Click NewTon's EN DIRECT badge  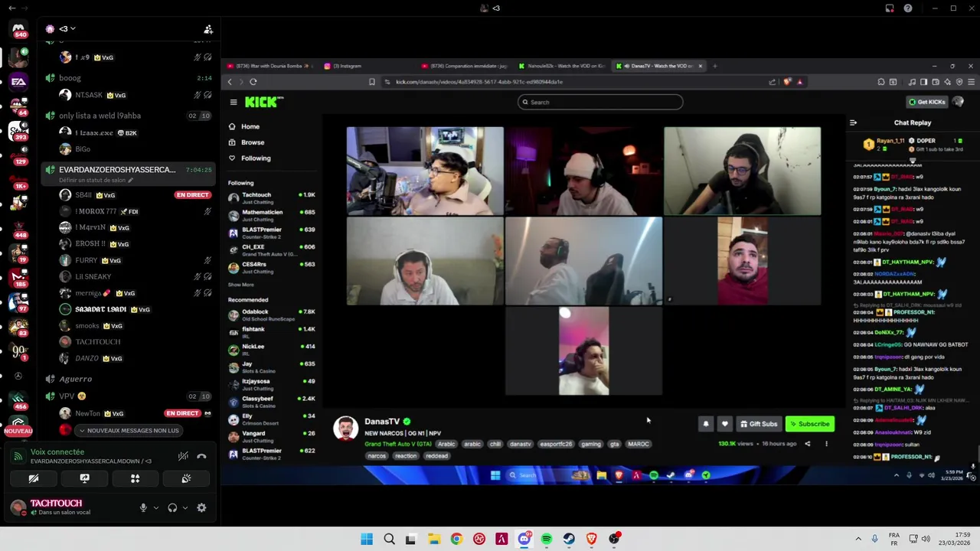pos(182,413)
